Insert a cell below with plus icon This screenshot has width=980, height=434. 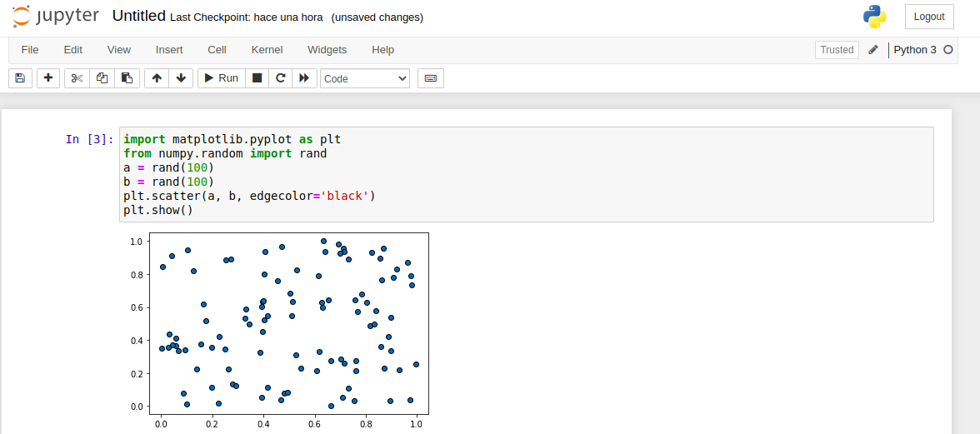(x=47, y=78)
